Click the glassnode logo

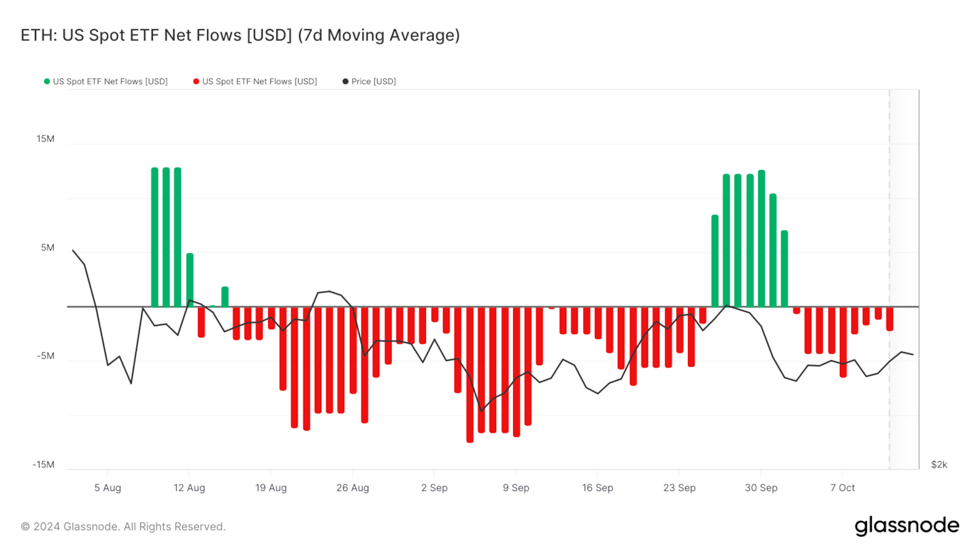coord(906,526)
